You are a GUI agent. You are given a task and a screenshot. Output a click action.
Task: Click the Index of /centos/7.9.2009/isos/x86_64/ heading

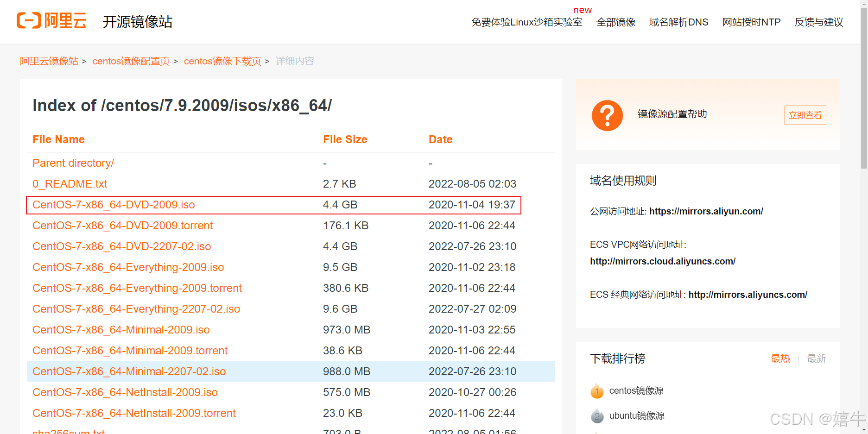coord(182,106)
